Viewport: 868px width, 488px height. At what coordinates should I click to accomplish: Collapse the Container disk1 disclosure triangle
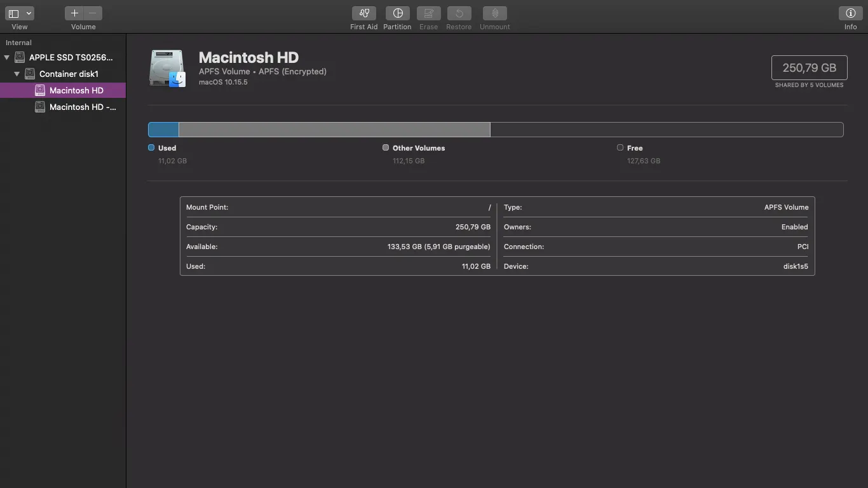(x=17, y=74)
